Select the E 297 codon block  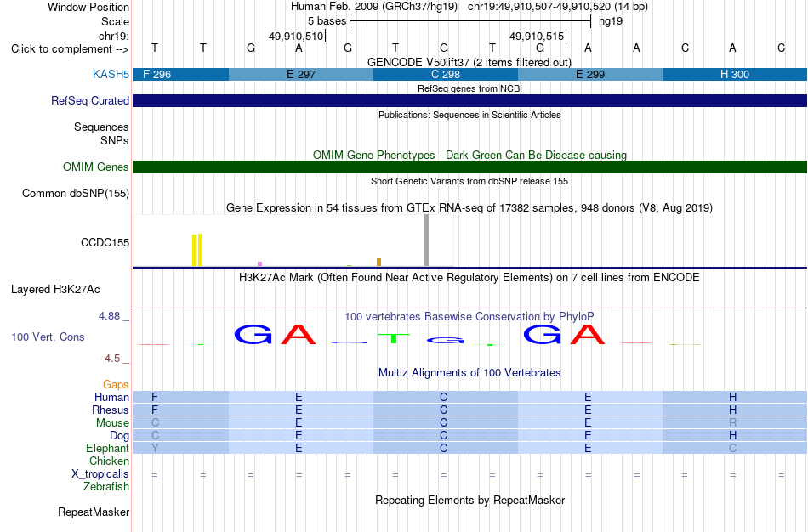coord(301,74)
